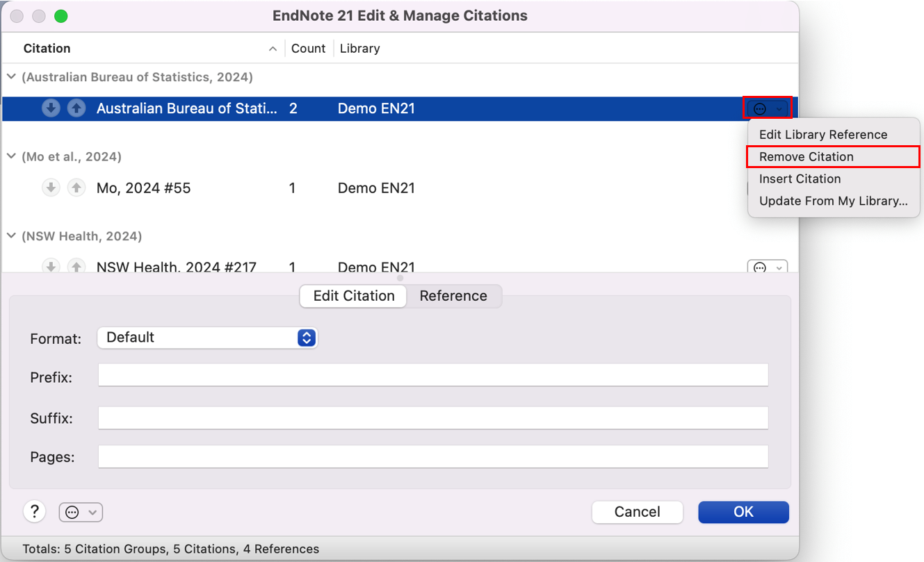Screen dimensions: 924x562
Task: Move the Mo, 2024 #55 citation up
Action: tap(76, 188)
